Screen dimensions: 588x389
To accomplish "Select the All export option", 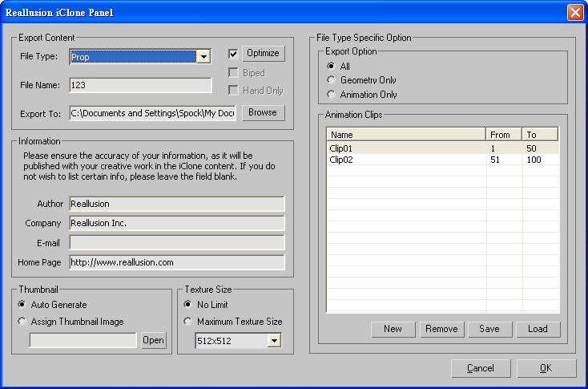I will tap(332, 66).
